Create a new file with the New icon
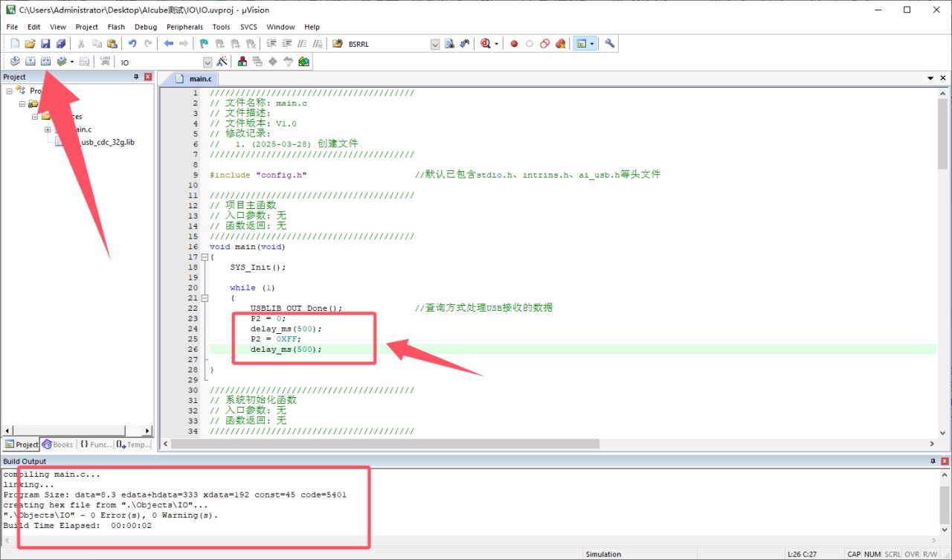Screen dimensions: 952x560 (x=15, y=44)
